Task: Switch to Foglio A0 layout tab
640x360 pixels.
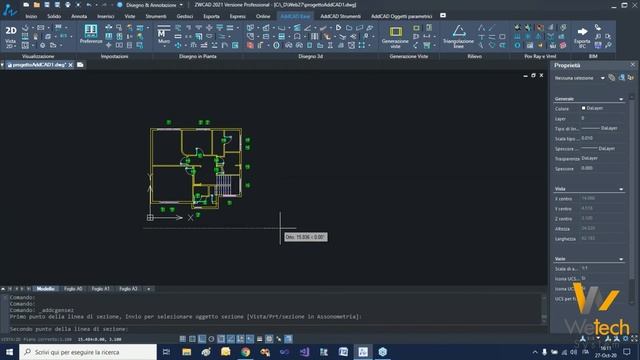Action: (x=73, y=289)
